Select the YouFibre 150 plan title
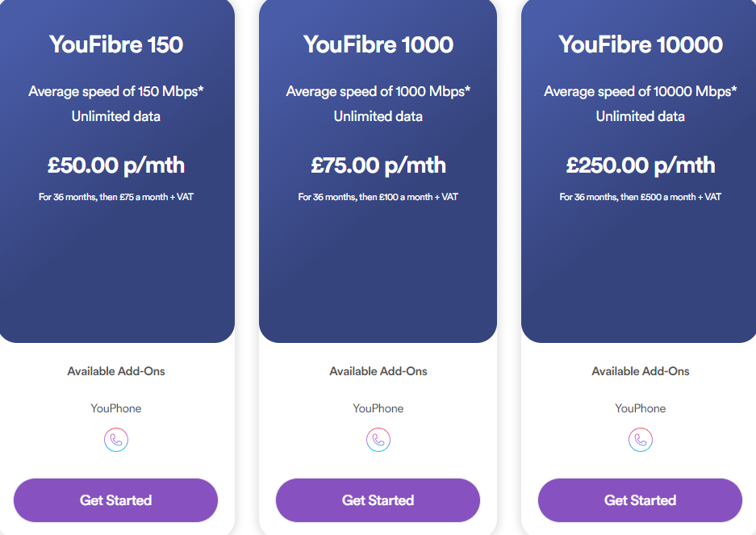Viewport: 756px width, 535px height. point(116,45)
